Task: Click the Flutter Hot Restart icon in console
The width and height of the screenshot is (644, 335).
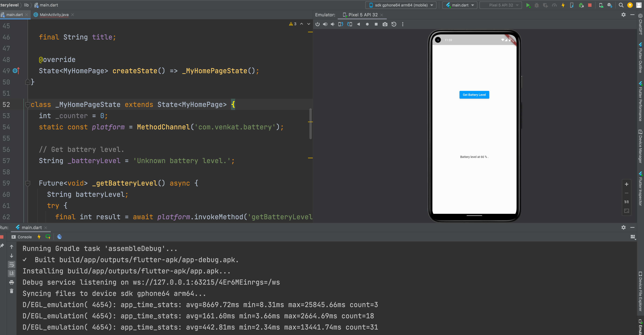Action: [48, 237]
